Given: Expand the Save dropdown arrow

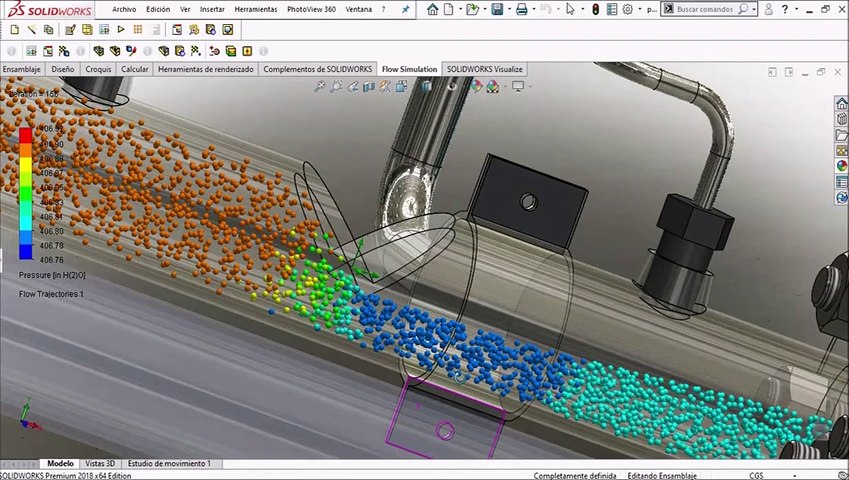Looking at the screenshot, I should coord(509,9).
